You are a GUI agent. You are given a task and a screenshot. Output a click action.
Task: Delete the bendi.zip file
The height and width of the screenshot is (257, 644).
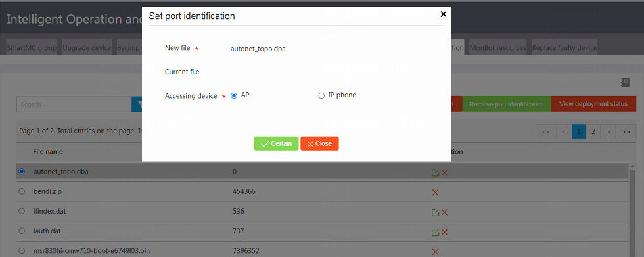(x=435, y=192)
